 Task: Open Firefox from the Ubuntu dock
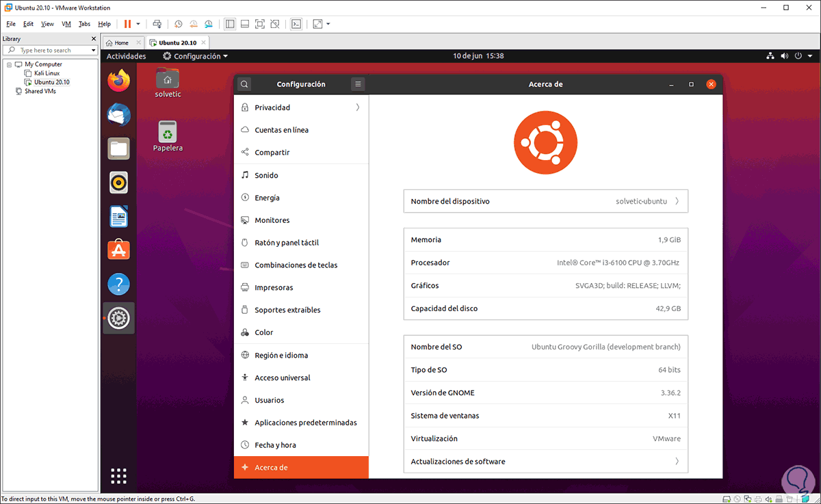pos(119,81)
